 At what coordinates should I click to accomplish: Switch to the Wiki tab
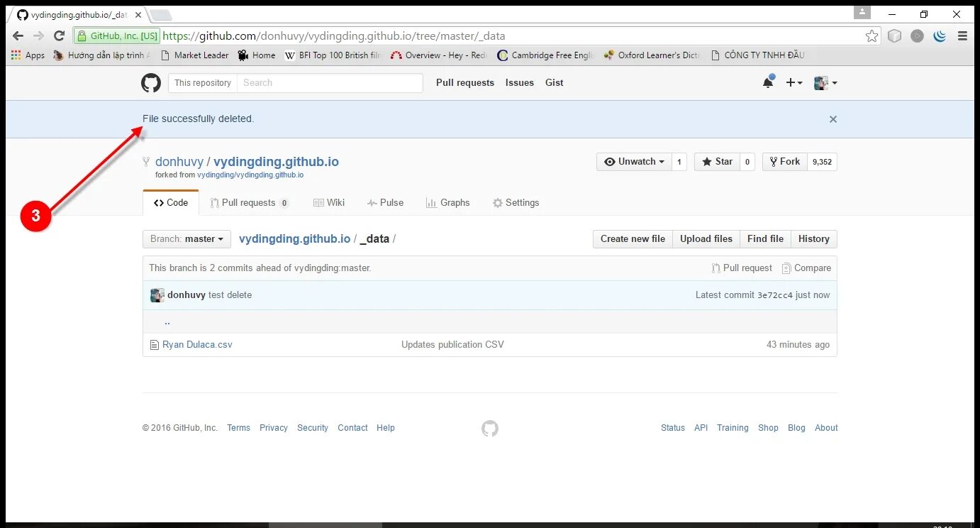[x=329, y=203]
